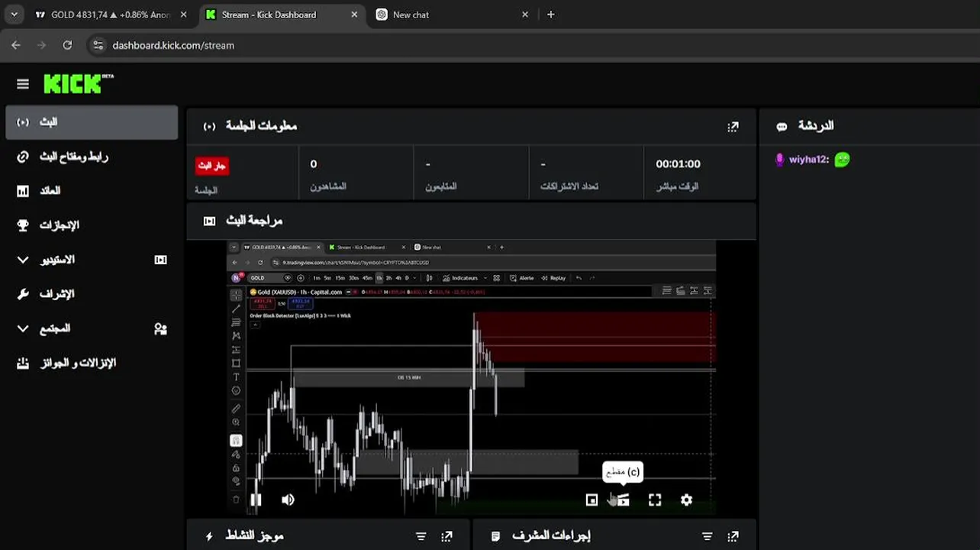
Task: Open filter options in موجز النشاط panel
Action: pyautogui.click(x=421, y=537)
